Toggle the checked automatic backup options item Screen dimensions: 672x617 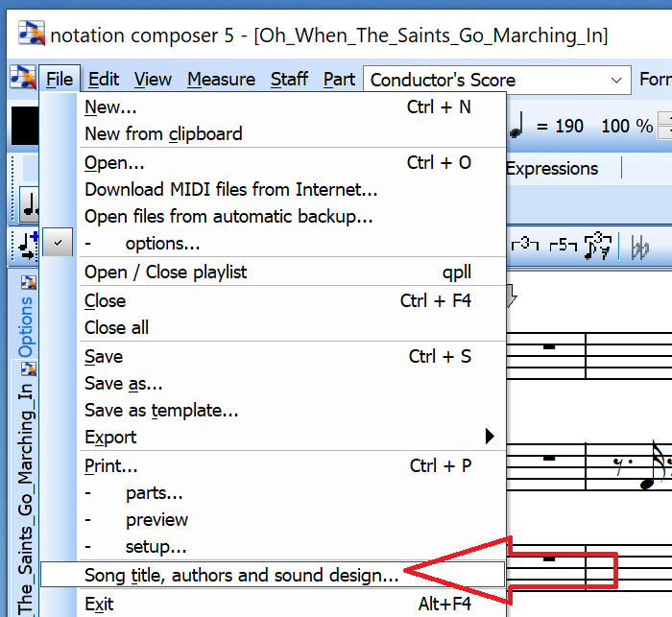pos(58,244)
